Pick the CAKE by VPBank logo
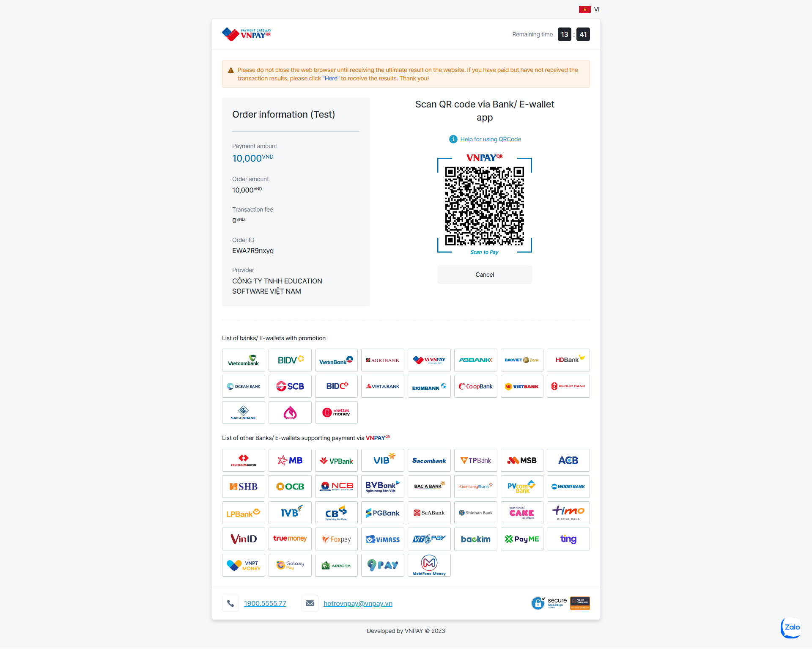 coord(522,513)
